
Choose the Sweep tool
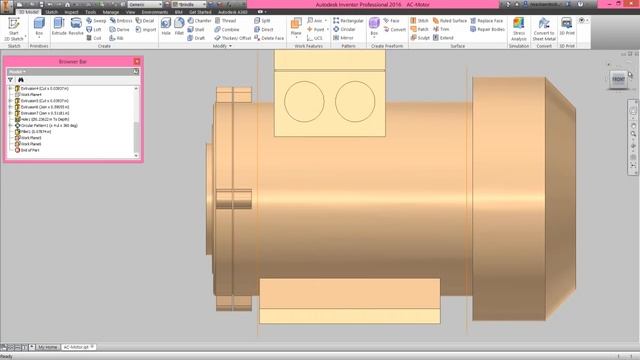[96, 20]
